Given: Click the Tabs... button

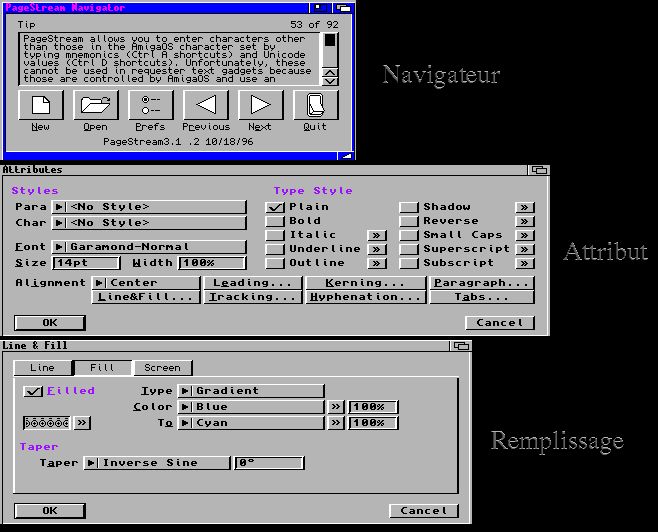Looking at the screenshot, I should (482, 297).
